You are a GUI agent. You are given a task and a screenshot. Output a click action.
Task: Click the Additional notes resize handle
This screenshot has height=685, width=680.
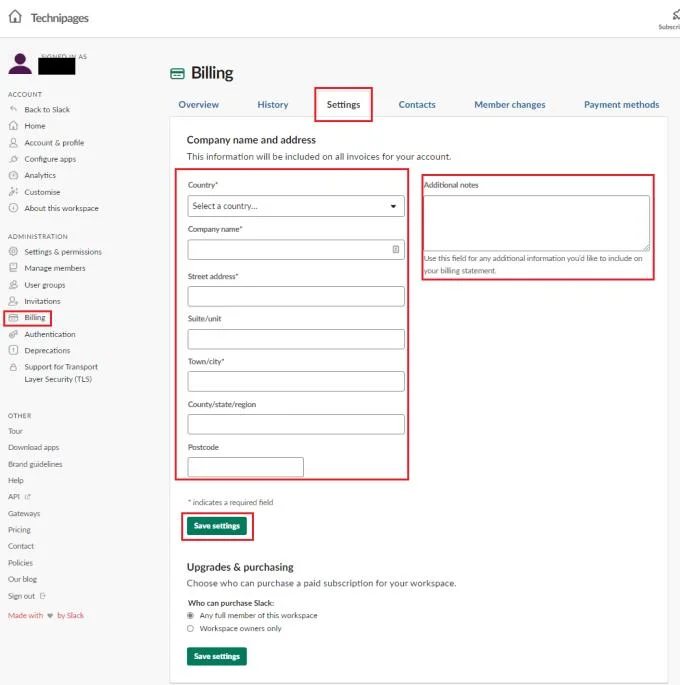pos(646,248)
